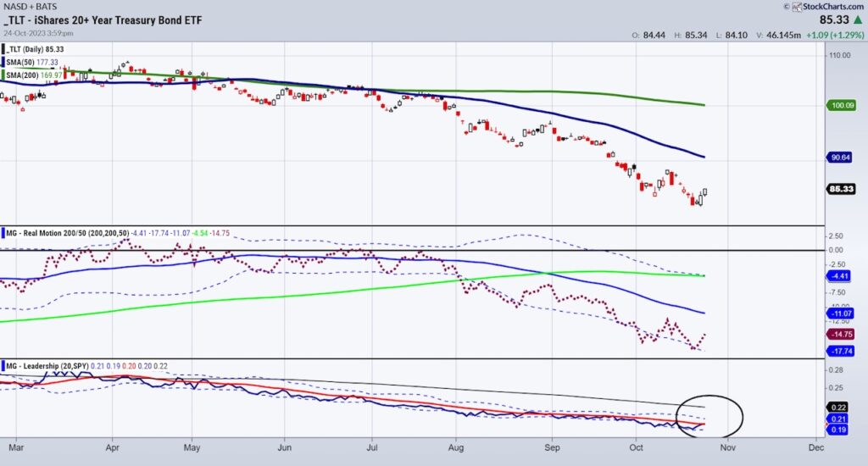Viewport: 868px width, 466px height.
Task: Click the 'MG - Leadership (20,SPY)' panel label
Action: click(x=47, y=366)
